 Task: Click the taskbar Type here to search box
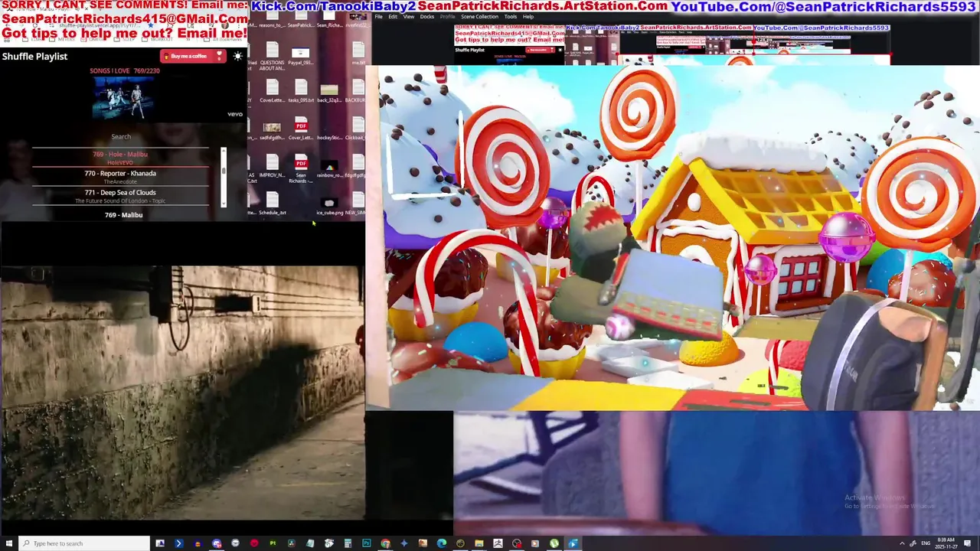tap(84, 543)
